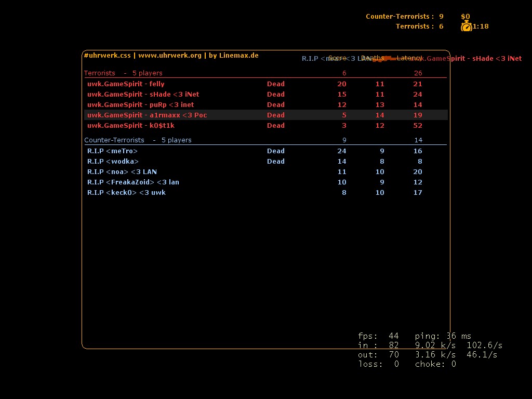Click the www.uhrwerk.org server title link
Viewport: 532px width, 399px height.
[x=169, y=55]
